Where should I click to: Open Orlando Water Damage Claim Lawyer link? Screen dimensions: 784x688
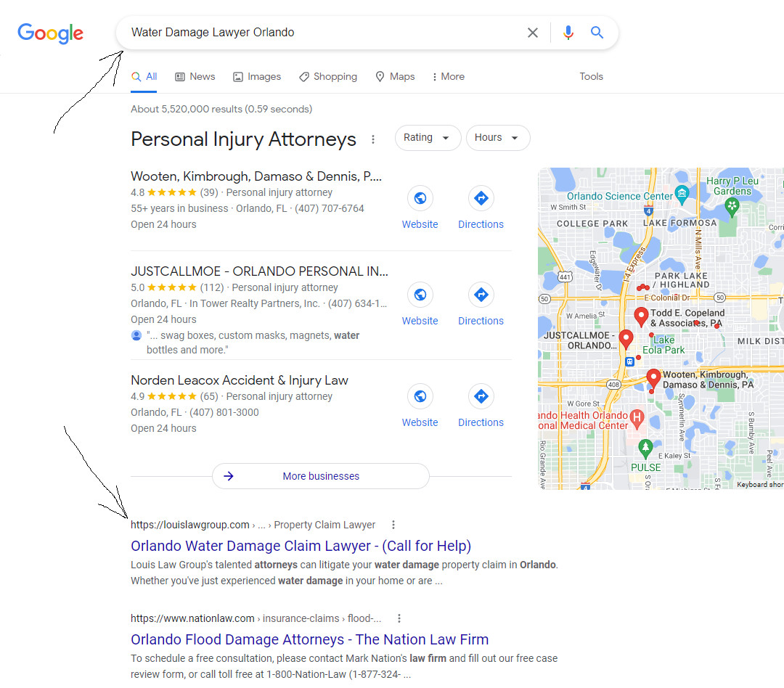(301, 546)
